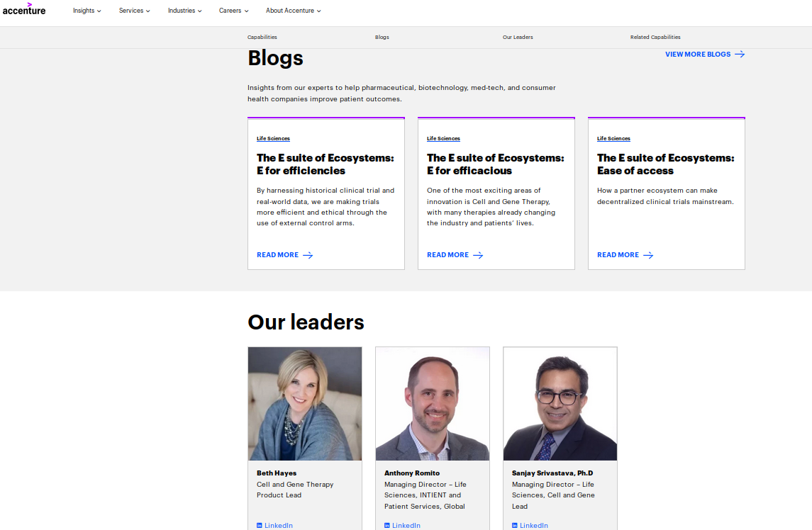Image resolution: width=812 pixels, height=530 pixels.
Task: Read more on Ease of access
Action: 625,255
